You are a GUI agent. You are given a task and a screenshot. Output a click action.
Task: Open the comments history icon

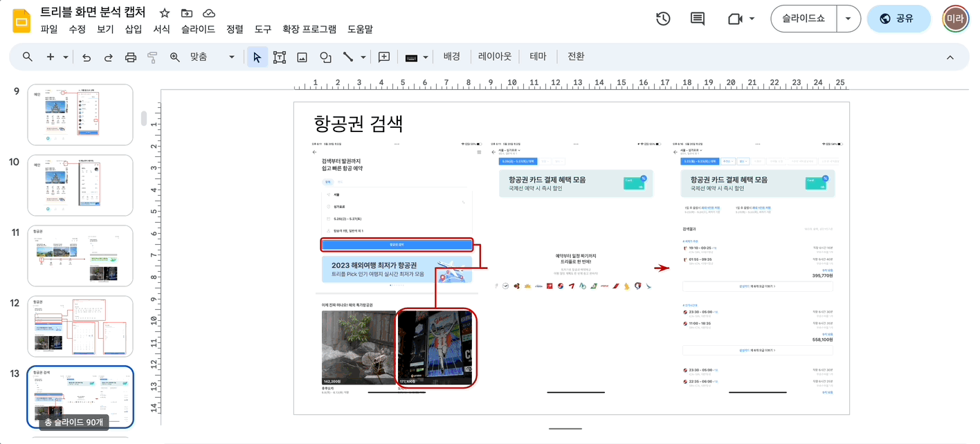[698, 19]
